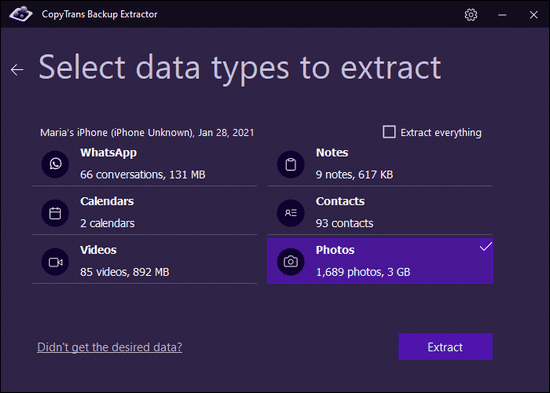Click "1,689 photos, 3 GB" text

coord(363,272)
